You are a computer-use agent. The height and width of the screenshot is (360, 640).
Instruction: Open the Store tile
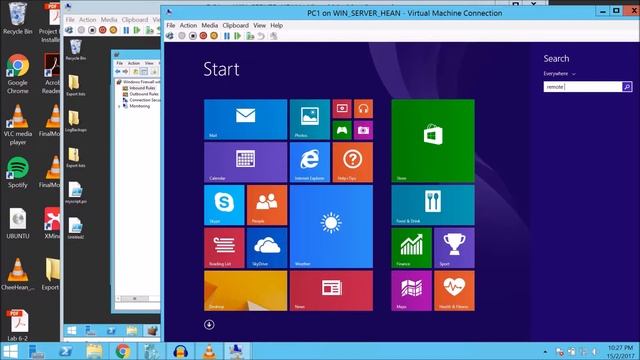433,141
